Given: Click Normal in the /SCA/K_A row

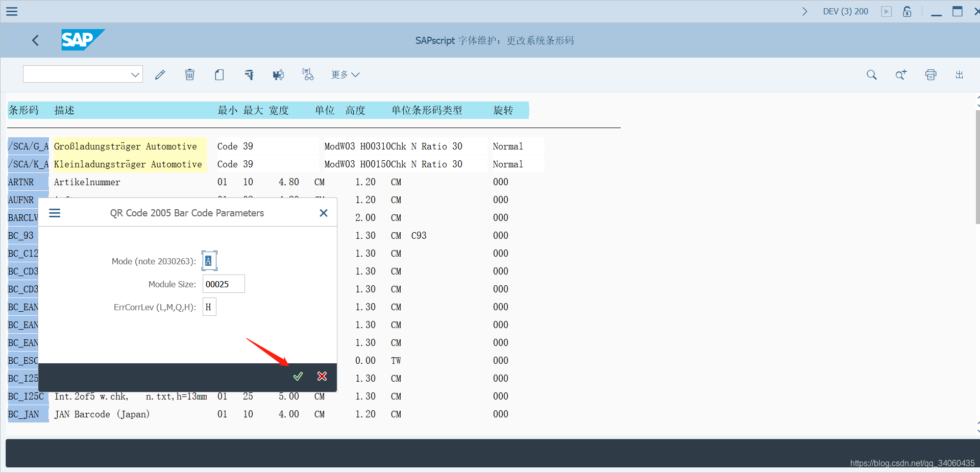Looking at the screenshot, I should click(508, 164).
